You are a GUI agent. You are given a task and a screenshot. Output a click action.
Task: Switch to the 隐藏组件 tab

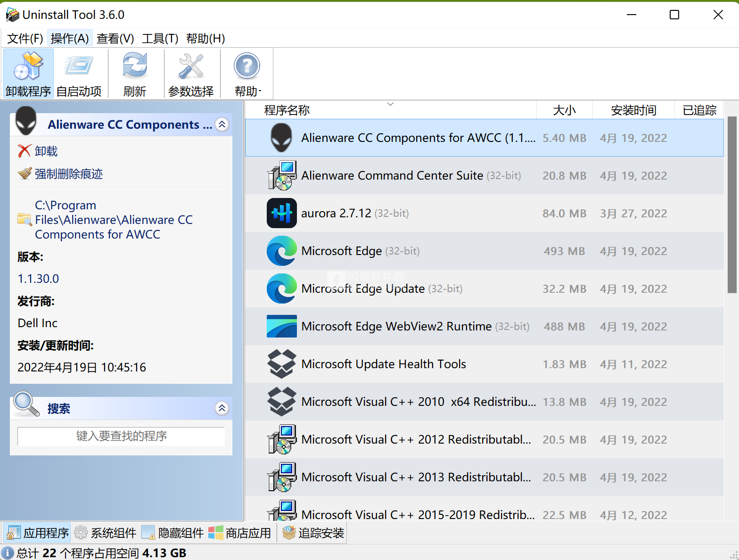(172, 533)
